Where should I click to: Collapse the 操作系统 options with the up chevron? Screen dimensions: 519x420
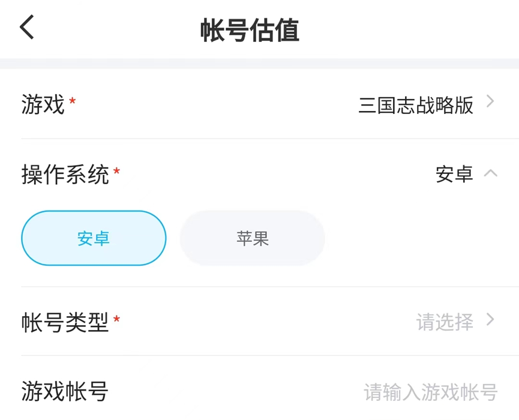point(490,173)
